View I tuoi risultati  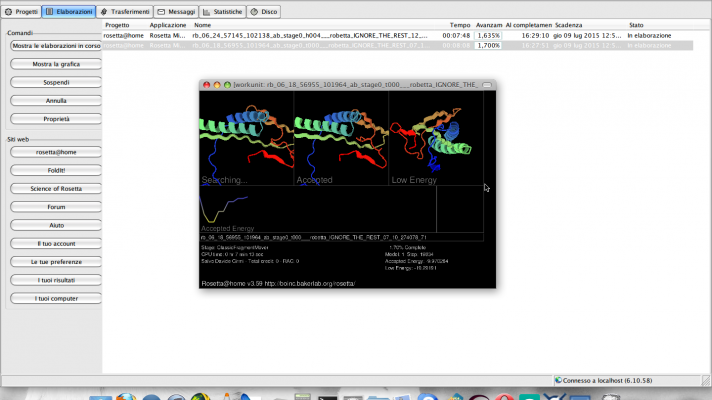pyautogui.click(x=56, y=280)
